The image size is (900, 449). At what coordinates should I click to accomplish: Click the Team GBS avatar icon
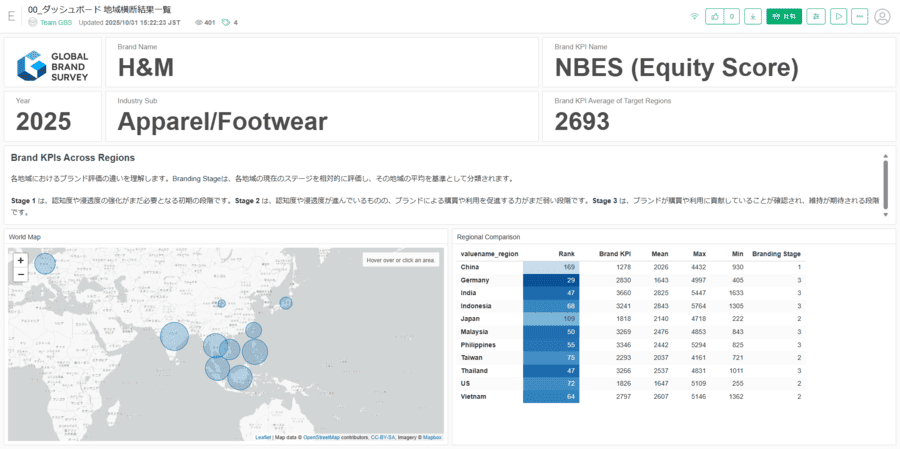coord(33,22)
